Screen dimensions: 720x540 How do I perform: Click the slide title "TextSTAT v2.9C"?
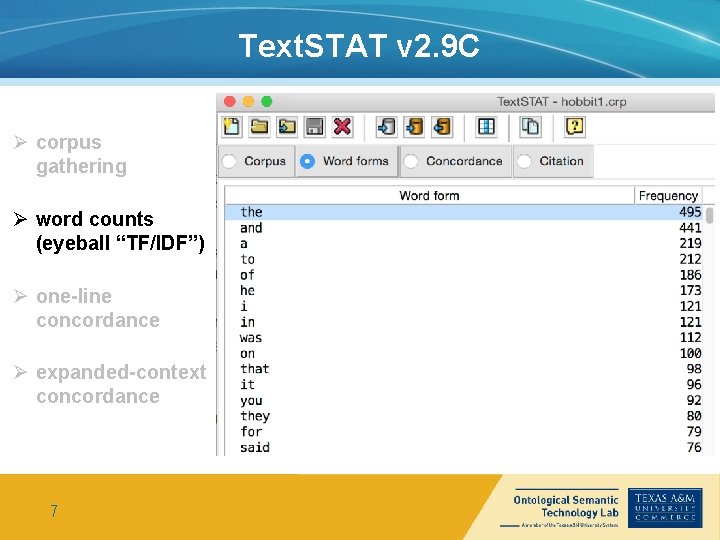click(x=359, y=46)
